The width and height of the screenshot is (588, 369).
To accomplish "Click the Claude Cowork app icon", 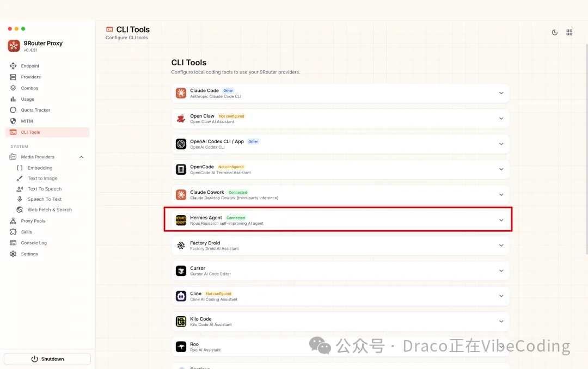I will (181, 195).
